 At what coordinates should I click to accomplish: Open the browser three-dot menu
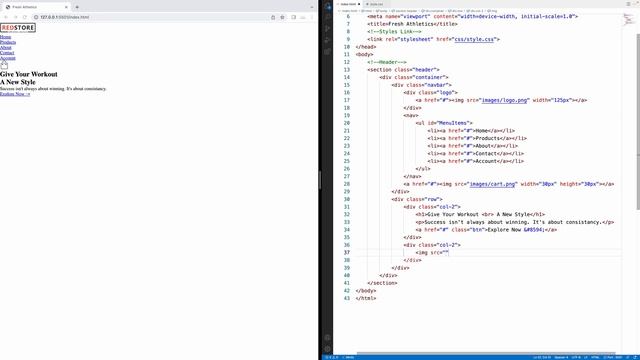pos(312,17)
